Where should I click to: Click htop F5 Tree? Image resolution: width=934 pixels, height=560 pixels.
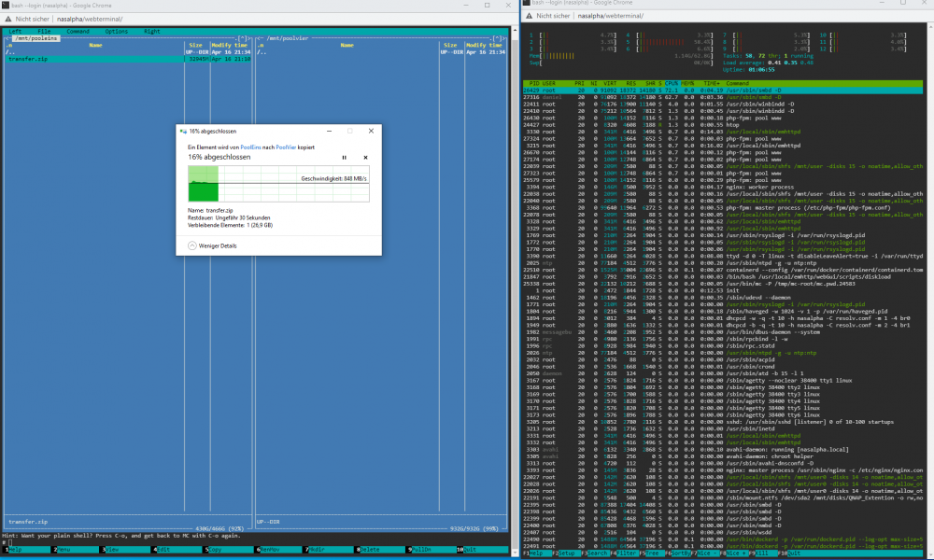650,553
